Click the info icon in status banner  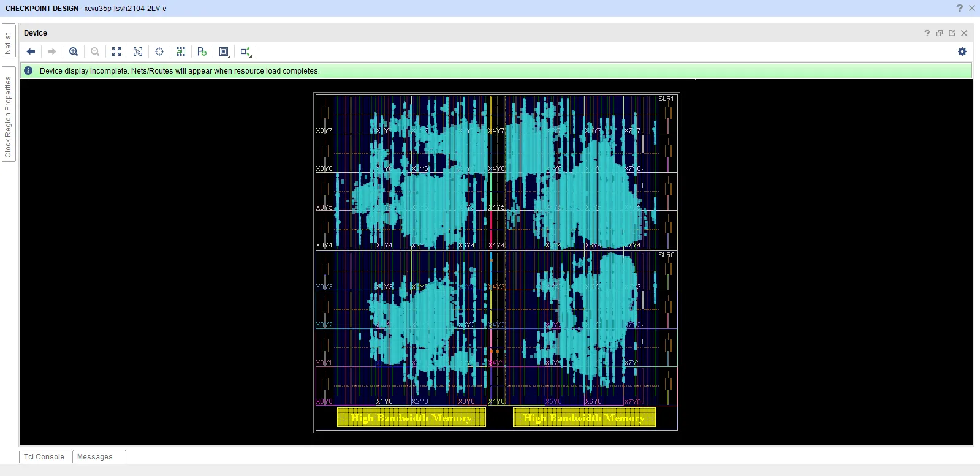click(x=28, y=70)
